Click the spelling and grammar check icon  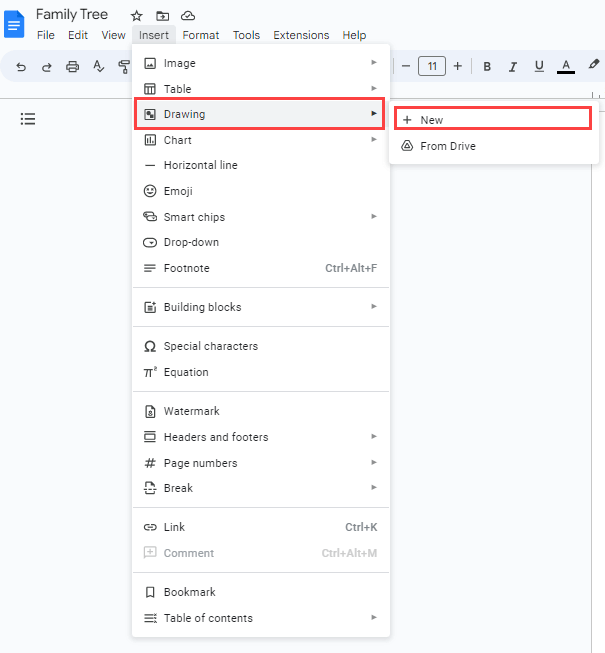pyautogui.click(x=98, y=66)
